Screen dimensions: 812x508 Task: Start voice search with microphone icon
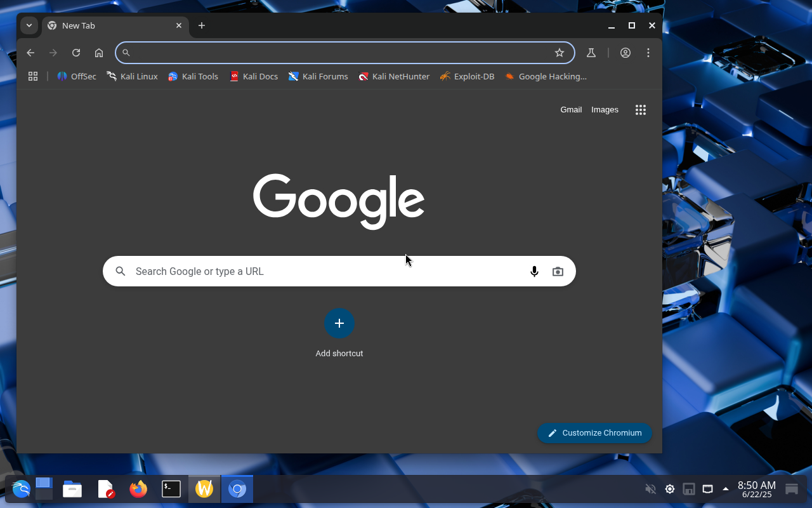pos(534,271)
